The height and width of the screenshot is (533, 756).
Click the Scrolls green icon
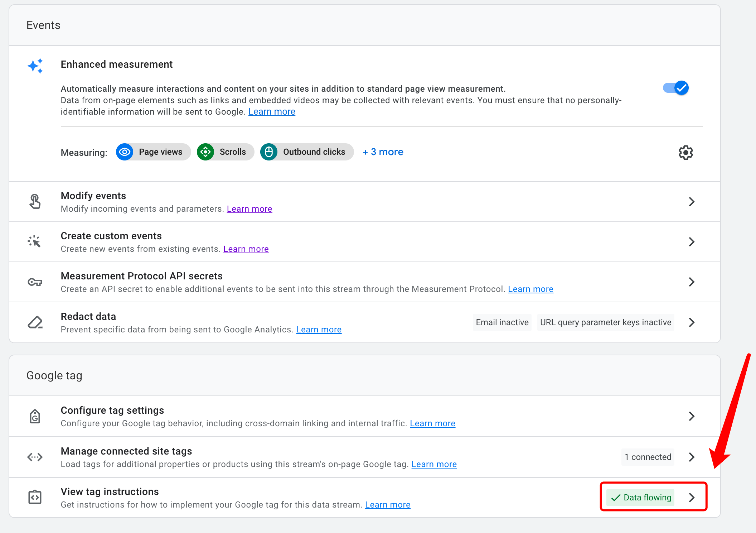click(205, 152)
